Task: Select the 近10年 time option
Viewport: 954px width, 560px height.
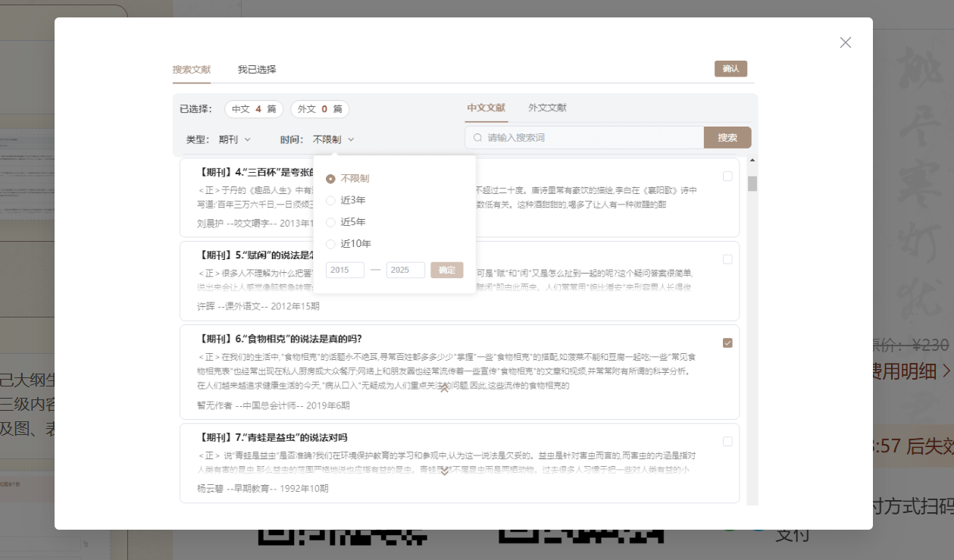Action: click(x=349, y=244)
